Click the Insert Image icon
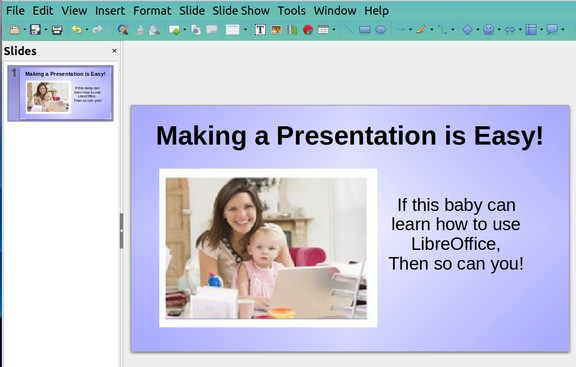 coord(276,30)
